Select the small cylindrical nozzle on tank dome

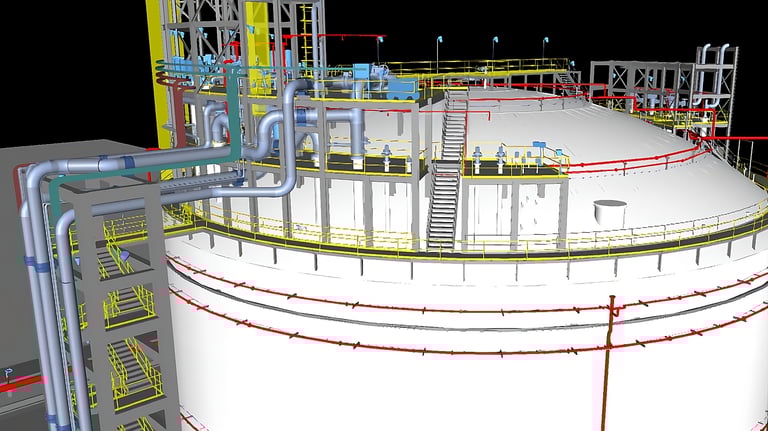click(x=610, y=213)
